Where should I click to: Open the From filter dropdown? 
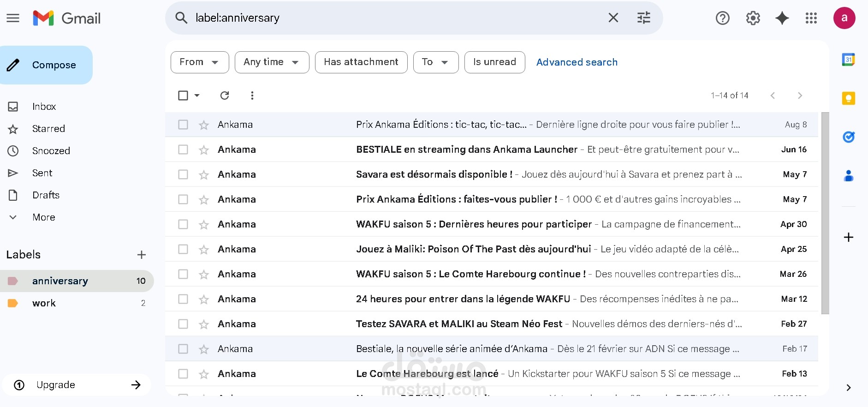click(x=200, y=62)
